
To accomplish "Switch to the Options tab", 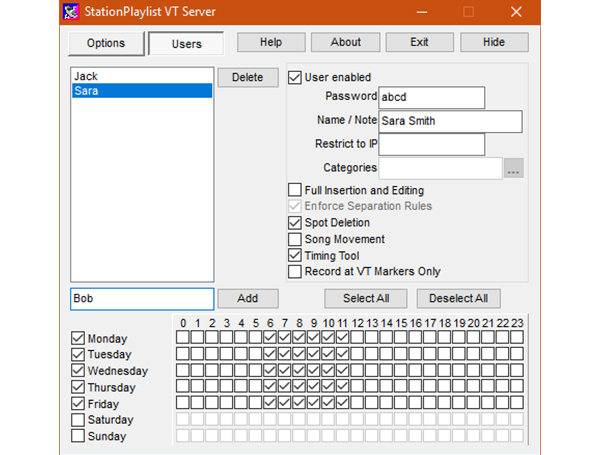I will pos(106,43).
